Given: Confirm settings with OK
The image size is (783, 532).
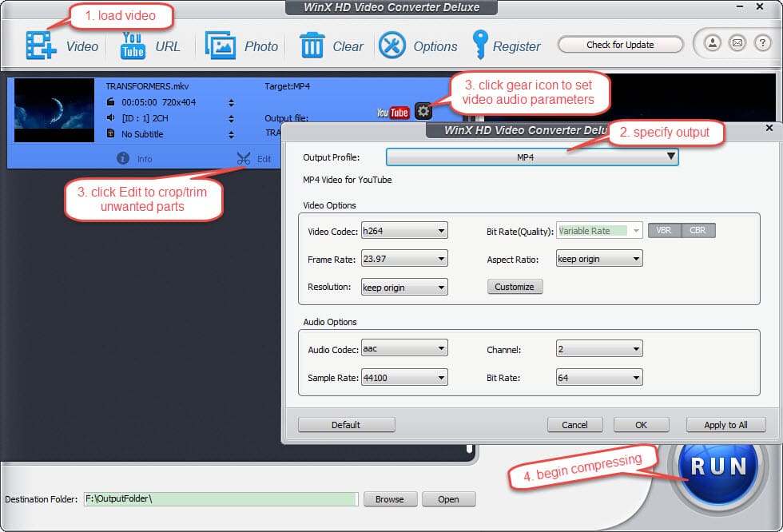Looking at the screenshot, I should click(x=641, y=425).
